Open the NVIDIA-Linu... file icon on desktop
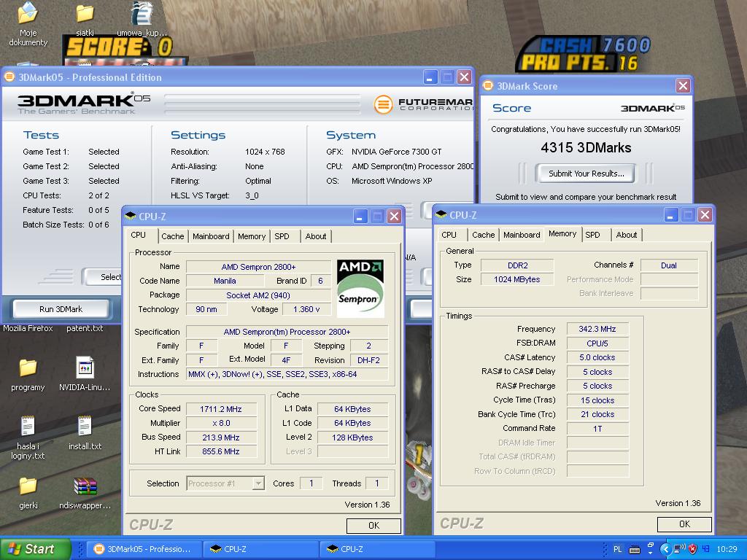Image resolution: width=747 pixels, height=560 pixels. pyautogui.click(x=85, y=368)
